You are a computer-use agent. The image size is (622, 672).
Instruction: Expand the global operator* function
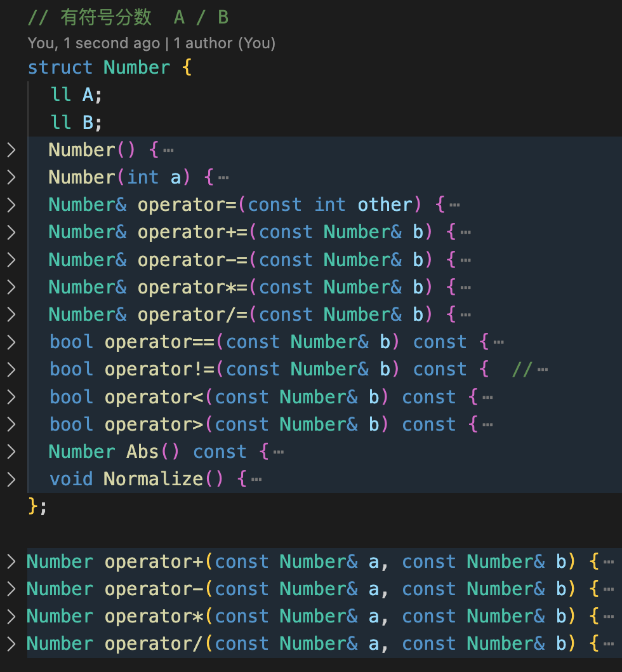pyautogui.click(x=11, y=616)
